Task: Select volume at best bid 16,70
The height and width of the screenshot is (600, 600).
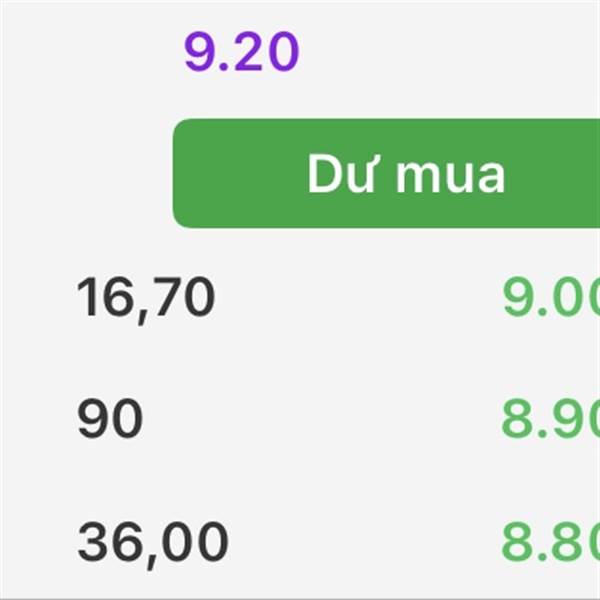Action: [x=146, y=300]
